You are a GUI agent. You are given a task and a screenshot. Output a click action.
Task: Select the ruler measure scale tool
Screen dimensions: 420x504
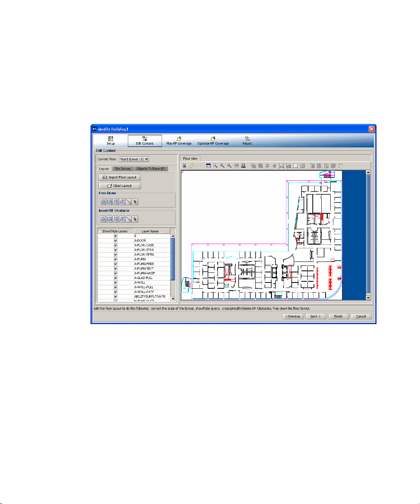coord(192,166)
